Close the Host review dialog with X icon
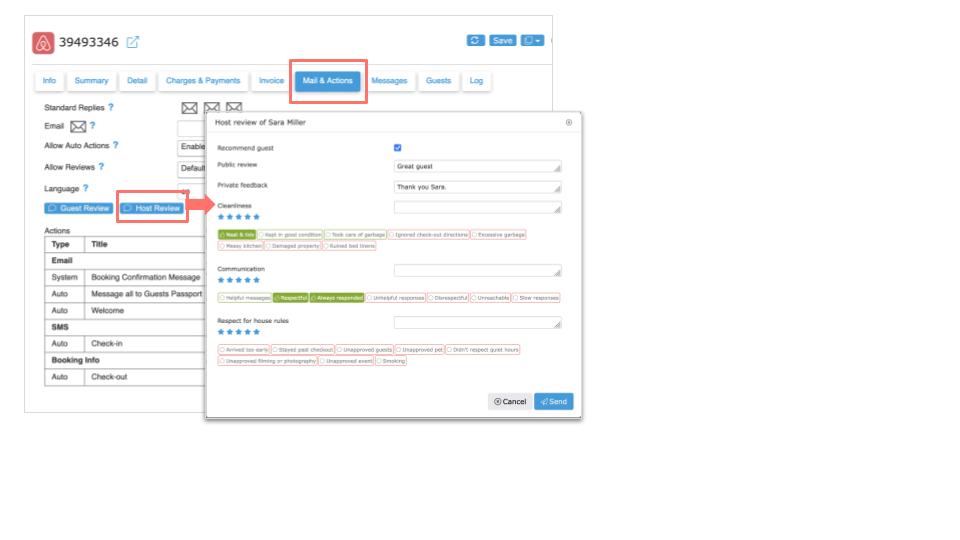This screenshot has width=960, height=540. [x=569, y=122]
